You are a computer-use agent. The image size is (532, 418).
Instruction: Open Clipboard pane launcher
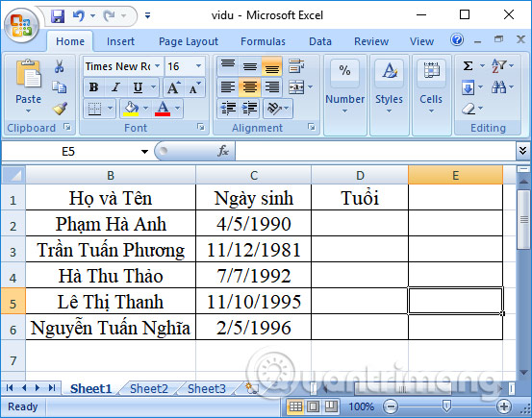pos(67,127)
